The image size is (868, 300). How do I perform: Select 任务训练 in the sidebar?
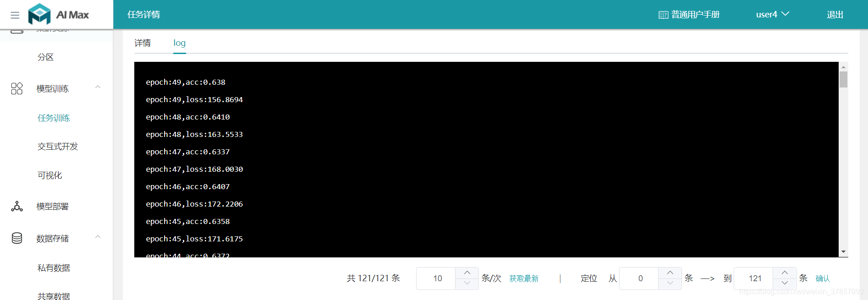click(x=54, y=118)
